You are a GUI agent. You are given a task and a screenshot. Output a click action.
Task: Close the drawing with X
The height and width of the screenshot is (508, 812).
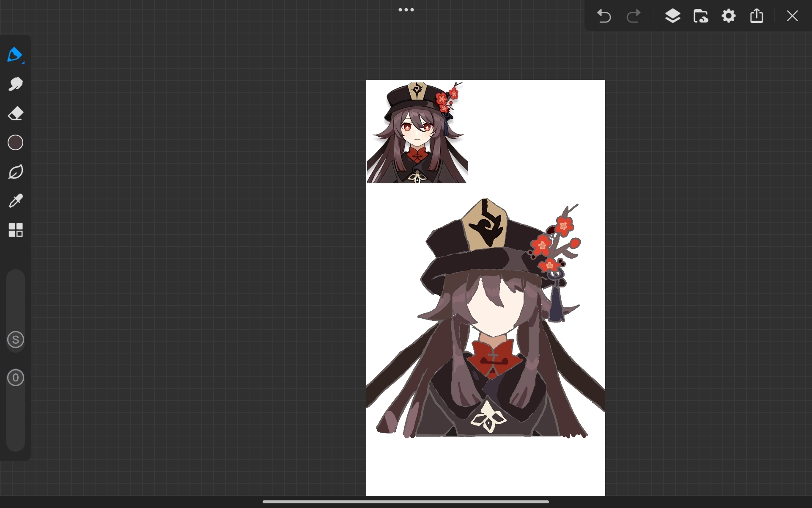(792, 16)
